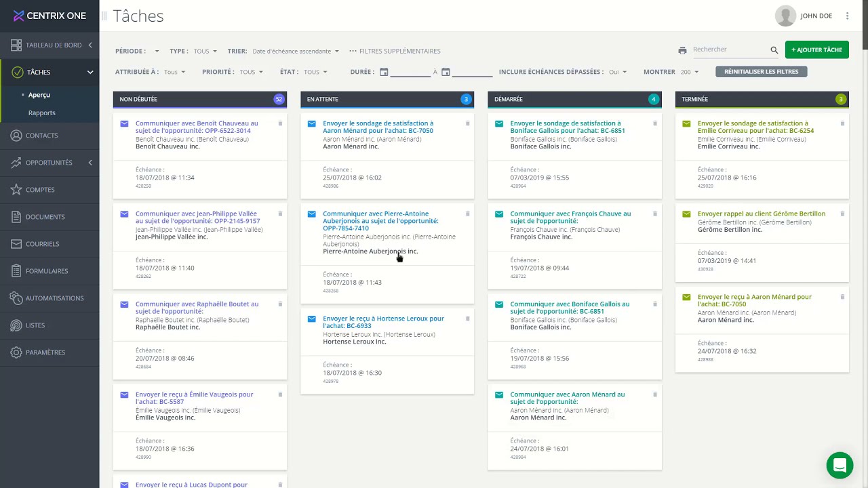
Task: Open Formulaires in the sidebar
Action: coord(50,271)
